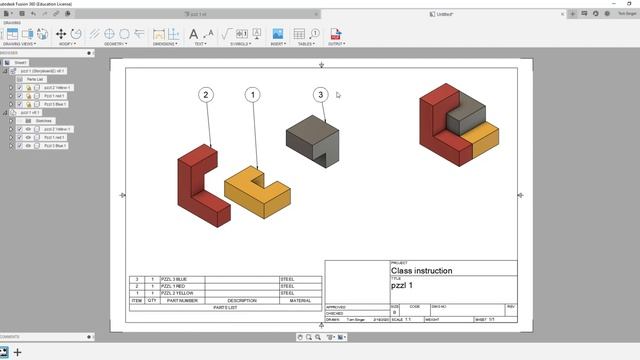Open the Text dropdown
The height and width of the screenshot is (360, 640).
point(200,44)
